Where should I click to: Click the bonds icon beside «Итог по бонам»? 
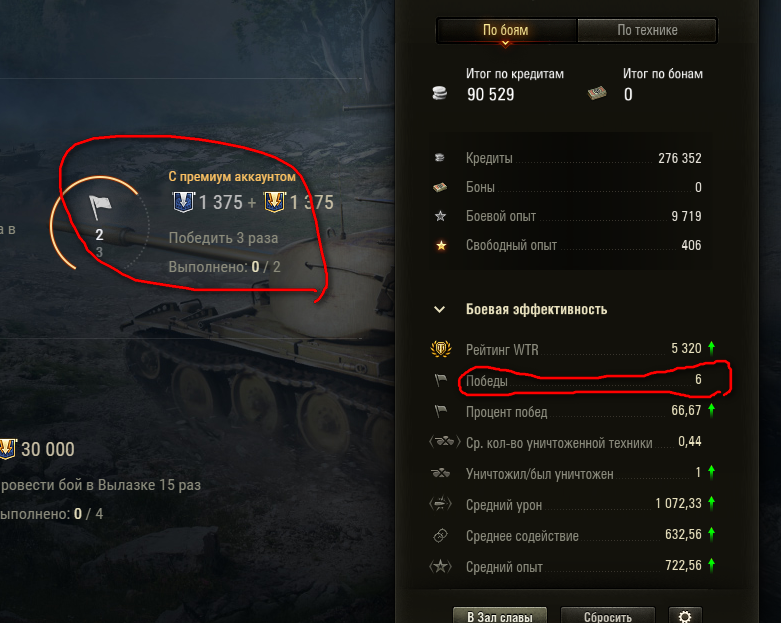click(x=597, y=93)
